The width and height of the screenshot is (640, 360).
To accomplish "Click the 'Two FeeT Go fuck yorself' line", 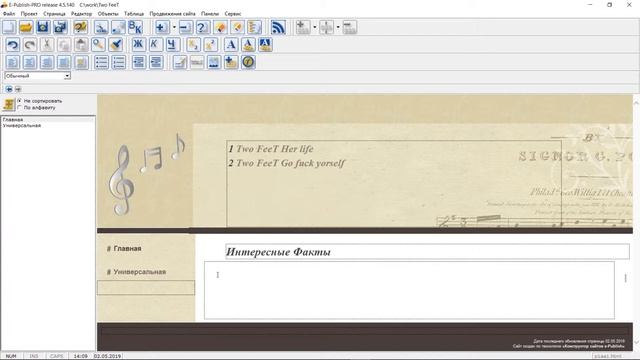I will point(290,163).
